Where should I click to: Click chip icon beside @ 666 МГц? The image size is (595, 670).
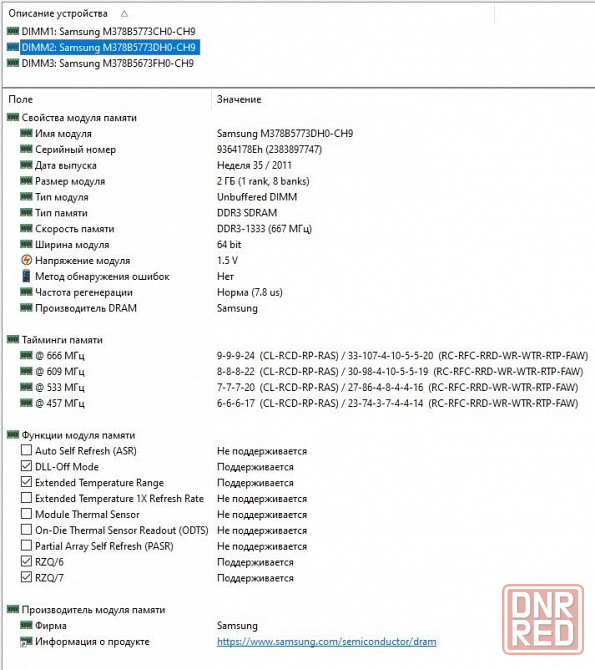27,355
